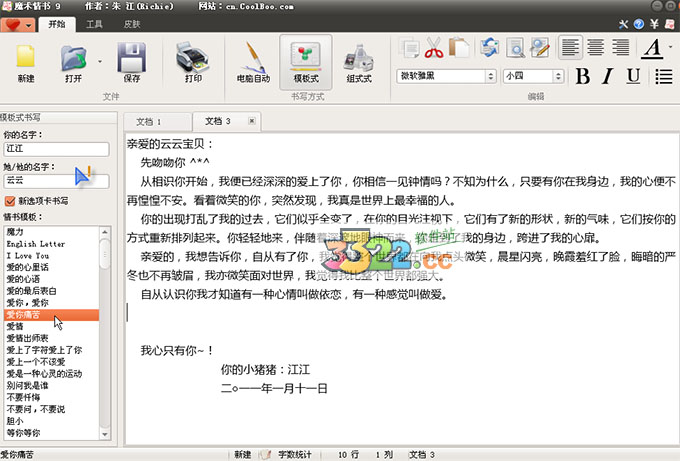Image resolution: width=680 pixels, height=461 pixels.
Task: Click the blue arrows replace icon
Action: (490, 47)
